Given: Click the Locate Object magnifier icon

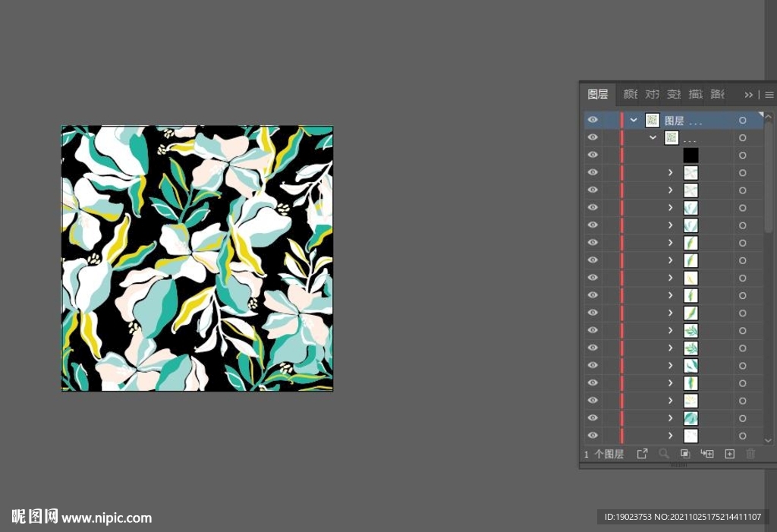Looking at the screenshot, I should click(664, 454).
